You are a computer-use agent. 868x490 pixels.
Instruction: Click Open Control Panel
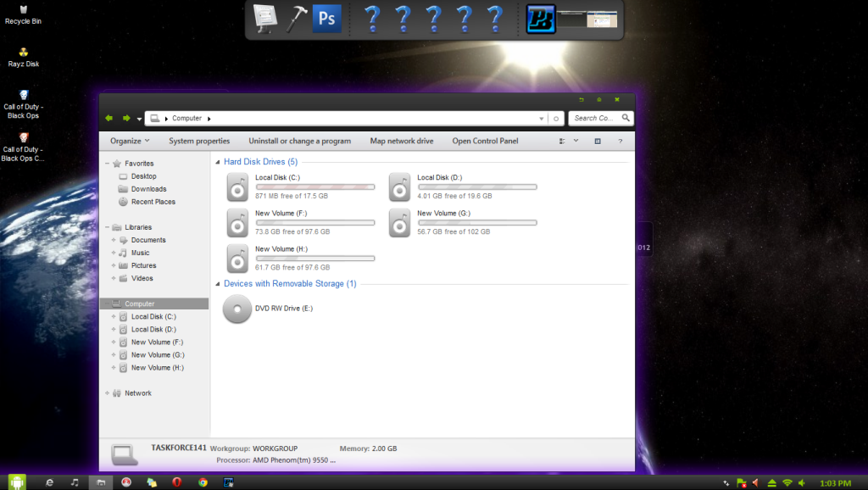pos(485,141)
